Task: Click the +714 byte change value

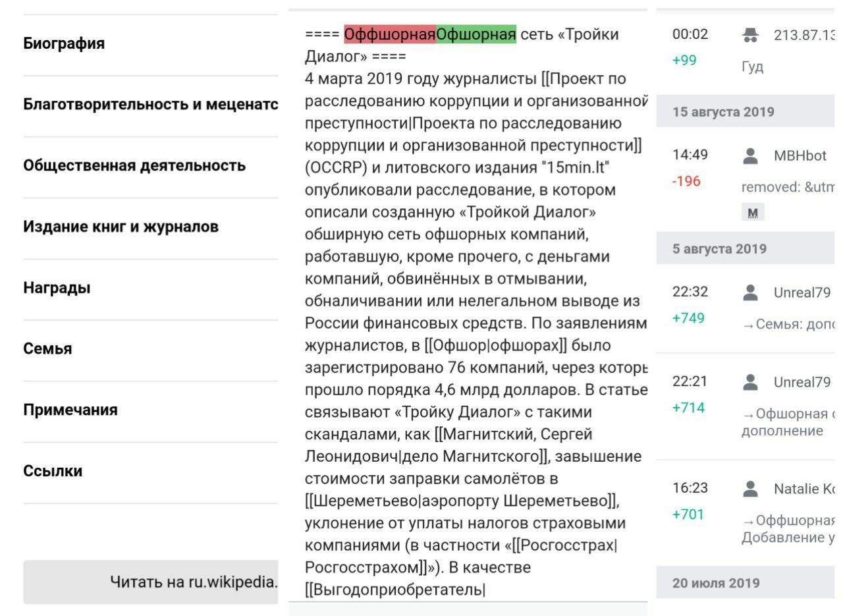Action: point(688,408)
